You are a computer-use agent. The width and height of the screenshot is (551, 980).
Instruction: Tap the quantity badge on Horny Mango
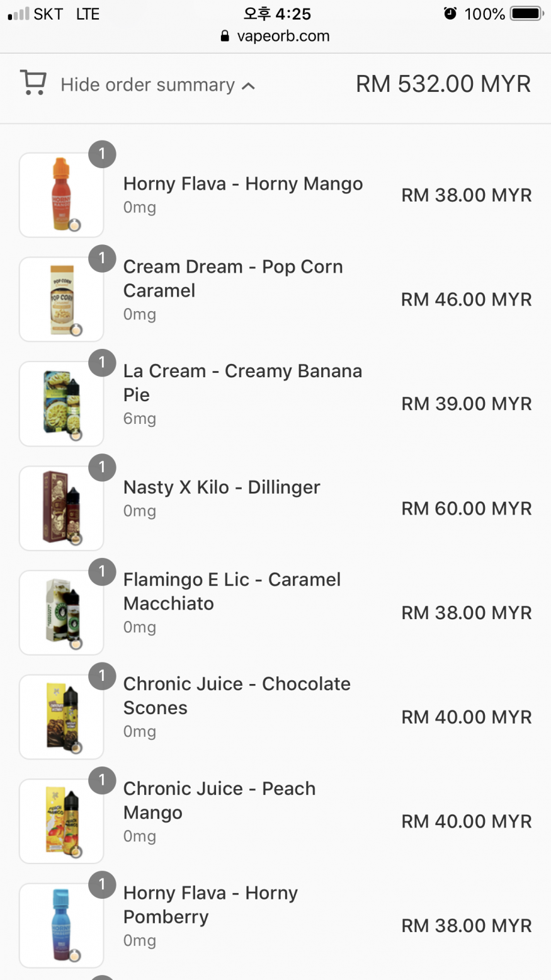point(102,154)
